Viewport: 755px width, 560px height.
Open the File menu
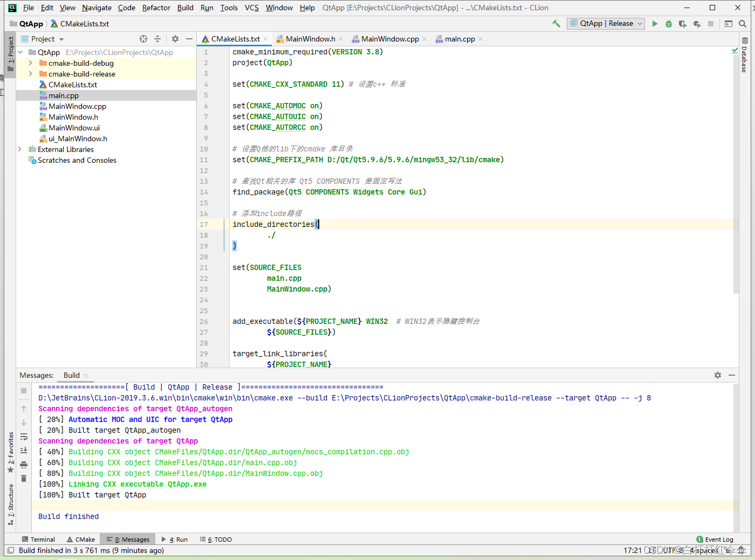coord(29,8)
